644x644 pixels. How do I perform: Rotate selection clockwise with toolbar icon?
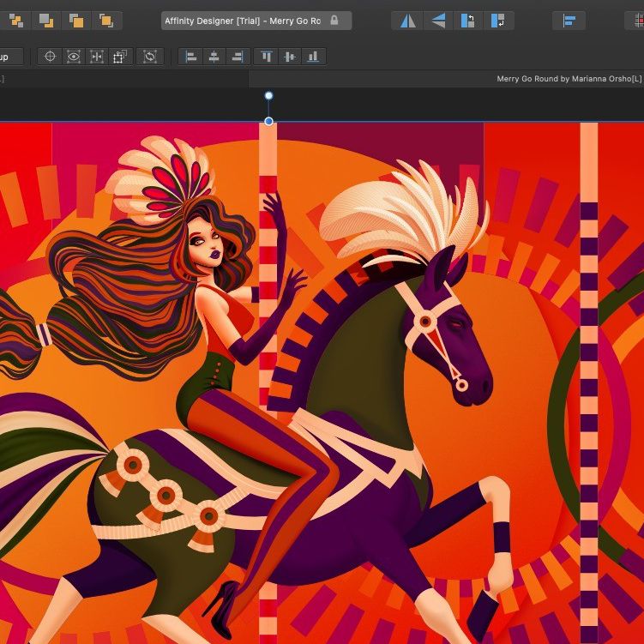(497, 20)
